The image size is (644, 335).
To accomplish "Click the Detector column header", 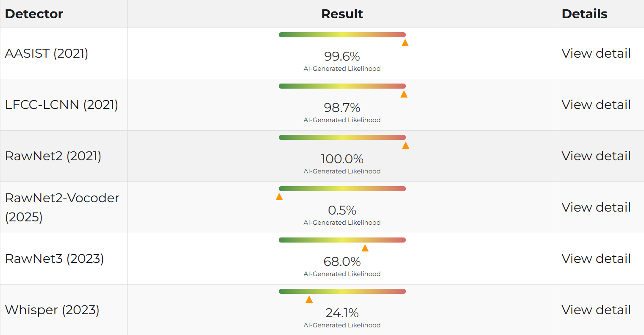I will pos(34,14).
